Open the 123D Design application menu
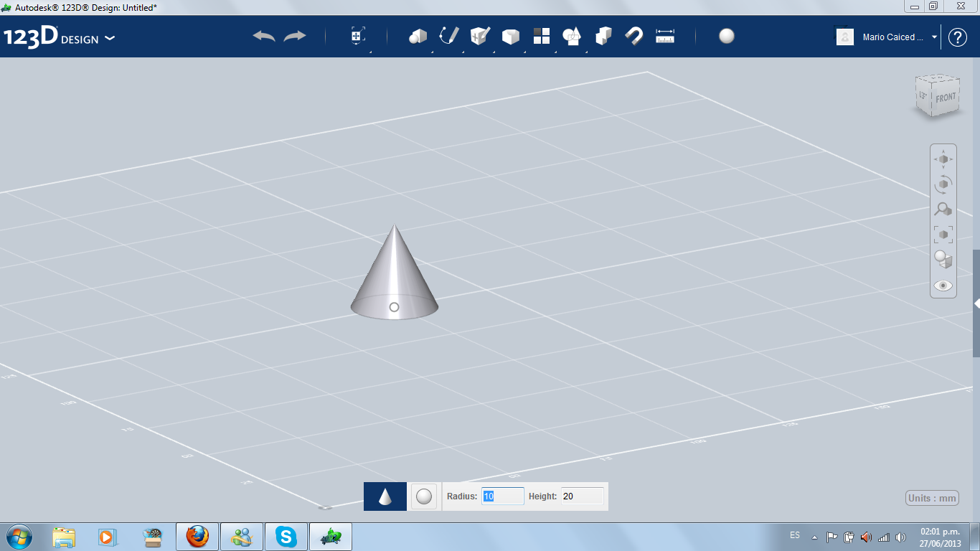This screenshot has width=980, height=551. tap(60, 37)
